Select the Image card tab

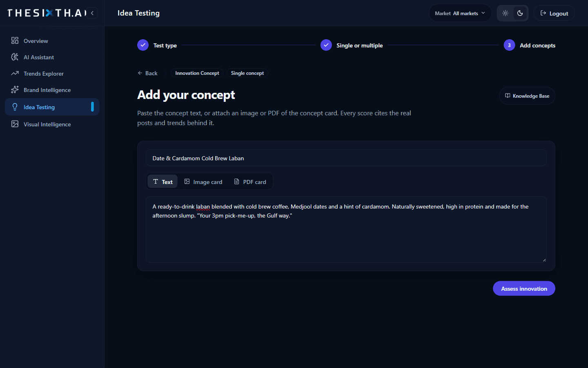click(x=203, y=182)
